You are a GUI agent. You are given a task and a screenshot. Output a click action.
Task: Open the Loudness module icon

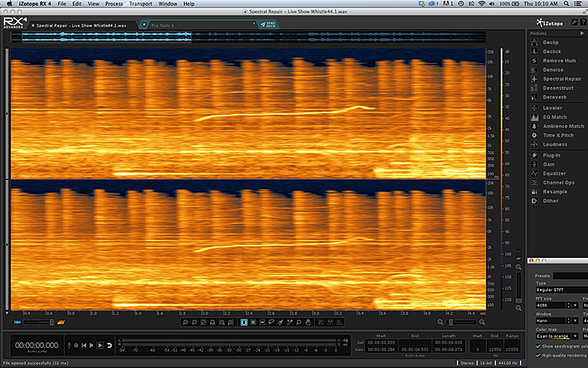click(534, 144)
